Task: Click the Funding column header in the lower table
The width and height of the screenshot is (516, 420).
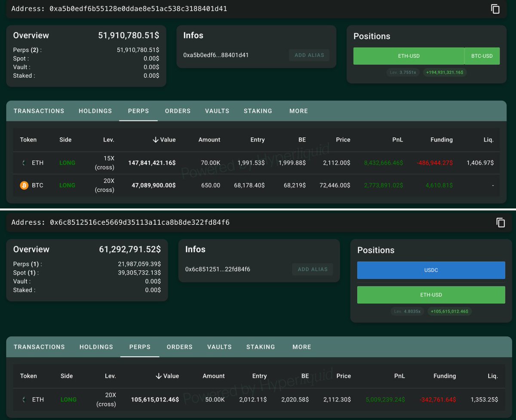Action: pos(444,376)
